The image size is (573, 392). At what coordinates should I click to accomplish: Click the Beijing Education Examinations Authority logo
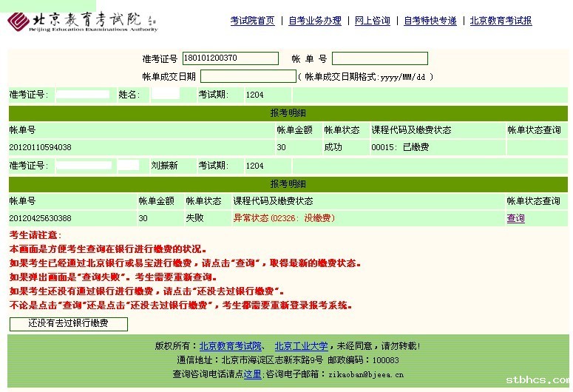click(83, 21)
